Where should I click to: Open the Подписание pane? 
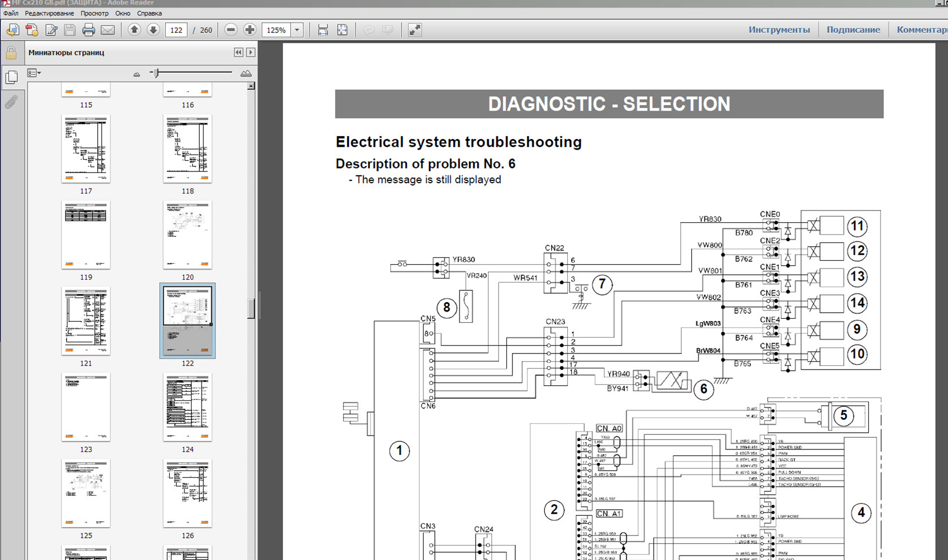point(853,30)
